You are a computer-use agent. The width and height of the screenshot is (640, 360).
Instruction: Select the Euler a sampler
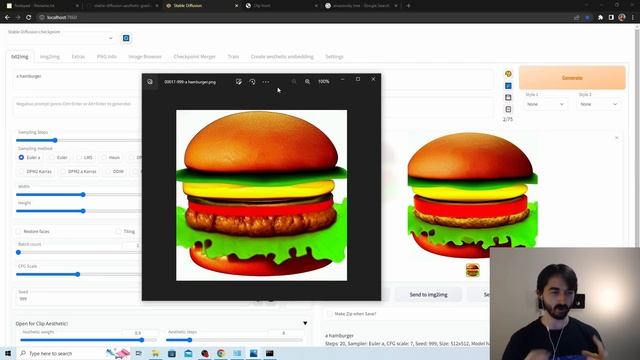click(x=29, y=158)
